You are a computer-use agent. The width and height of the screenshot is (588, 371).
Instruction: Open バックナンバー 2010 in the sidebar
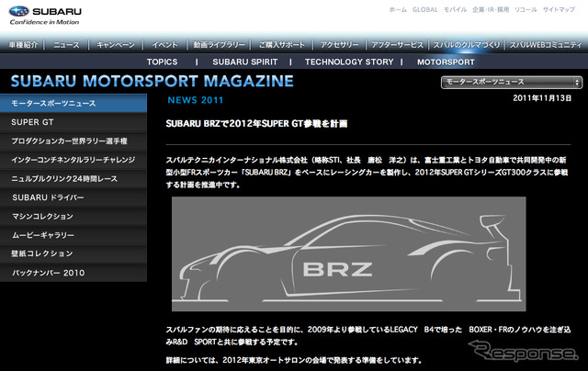[x=73, y=273]
